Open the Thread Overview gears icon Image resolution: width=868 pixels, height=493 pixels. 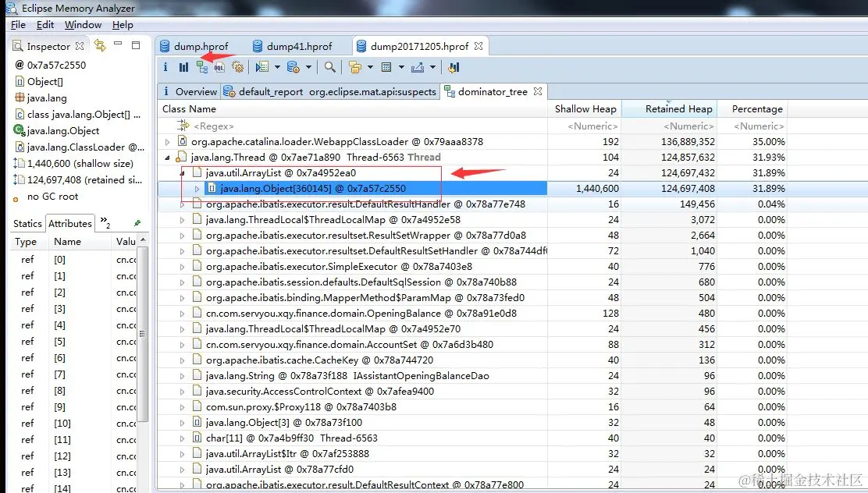point(237,67)
